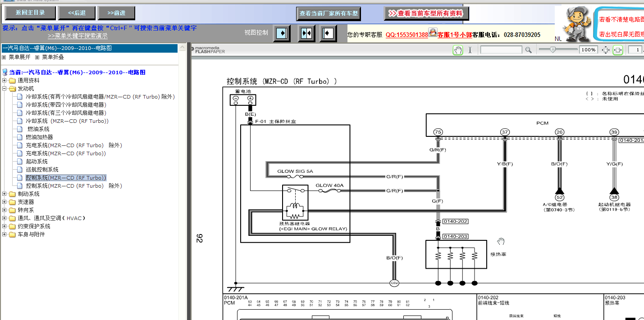Open 充电系统(MZR-CD (RF Turbo) 除外) diagram

(74, 145)
